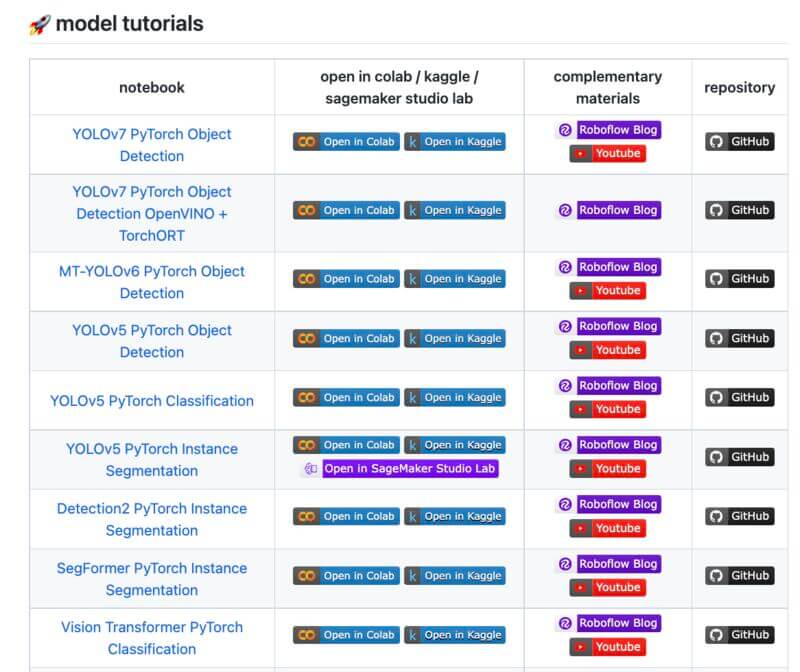
Task: Click Open in Colab badge for Detection2 row
Action: pos(346,516)
